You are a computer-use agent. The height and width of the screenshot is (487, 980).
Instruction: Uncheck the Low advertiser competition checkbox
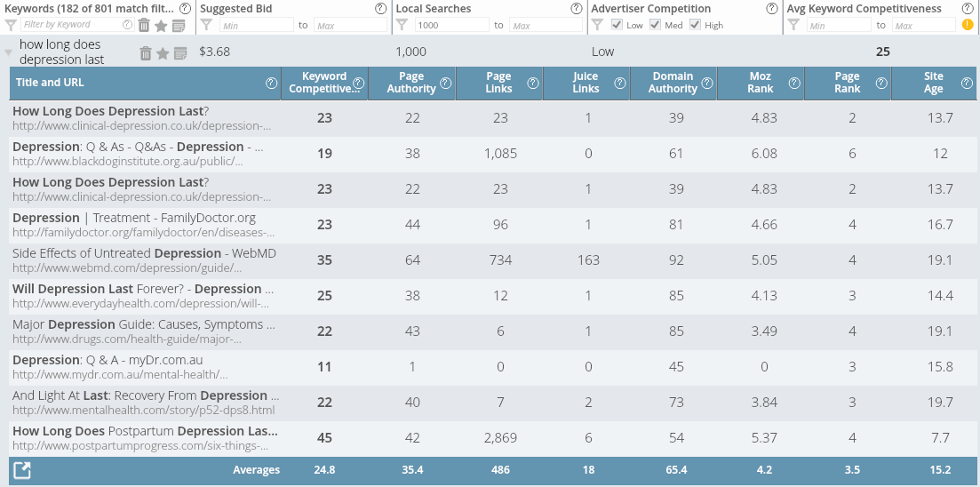[617, 24]
